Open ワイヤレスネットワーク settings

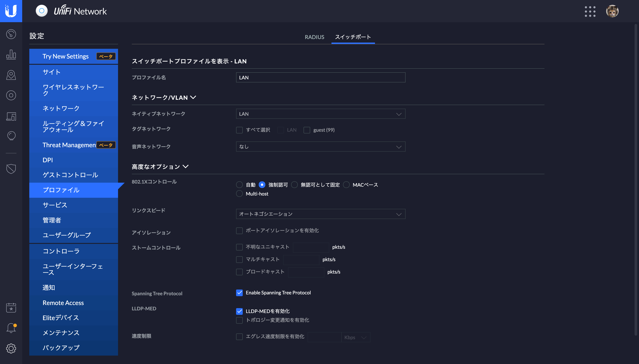[74, 90]
